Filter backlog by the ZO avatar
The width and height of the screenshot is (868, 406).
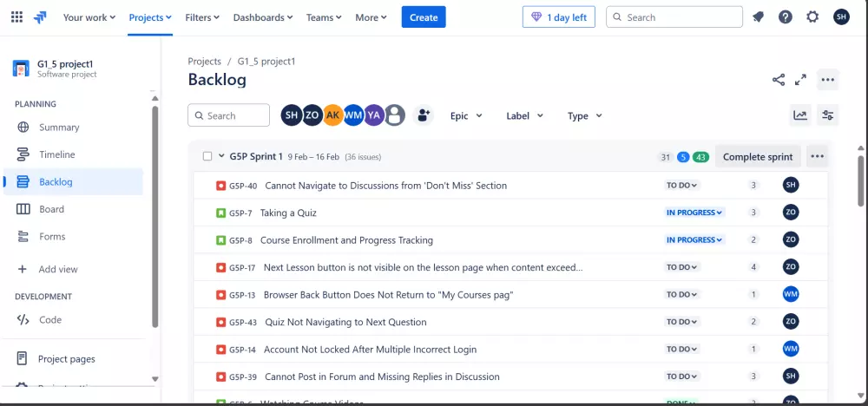pyautogui.click(x=312, y=115)
